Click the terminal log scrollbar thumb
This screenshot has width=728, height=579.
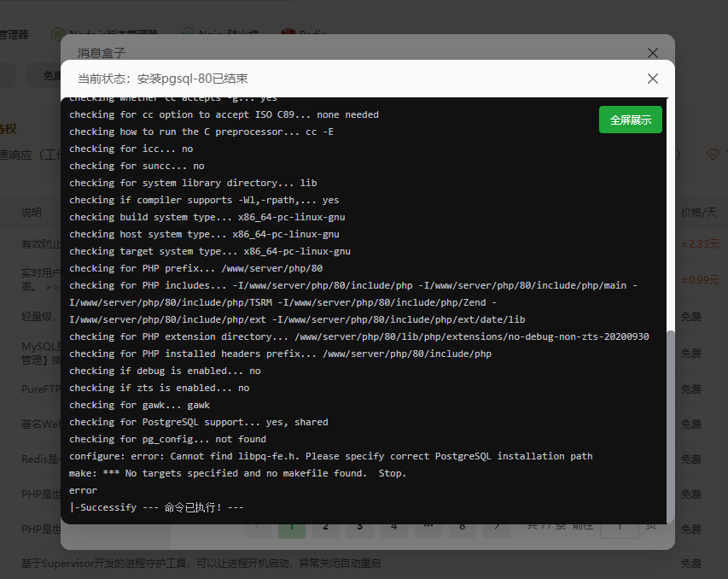[670, 425]
